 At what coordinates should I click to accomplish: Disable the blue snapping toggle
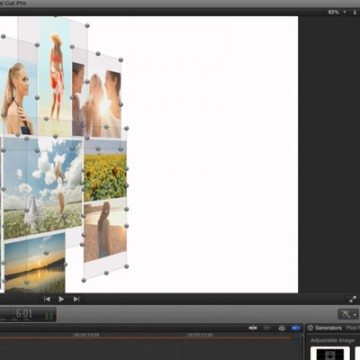pyautogui.click(x=296, y=328)
